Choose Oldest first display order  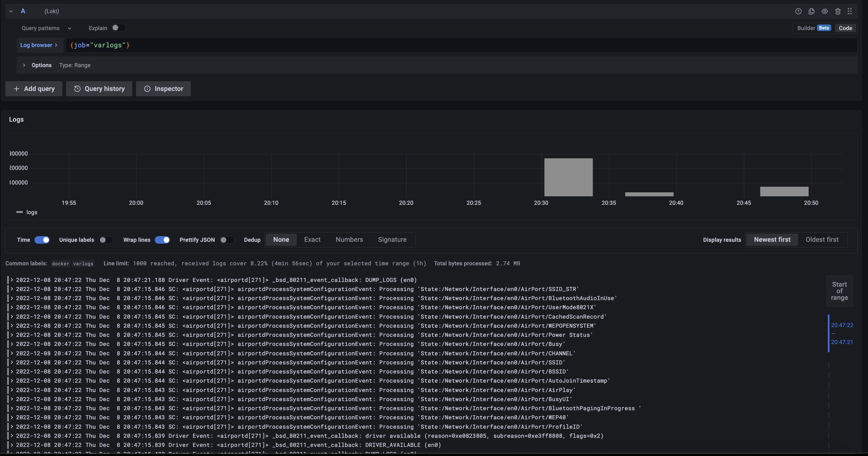[x=822, y=240]
